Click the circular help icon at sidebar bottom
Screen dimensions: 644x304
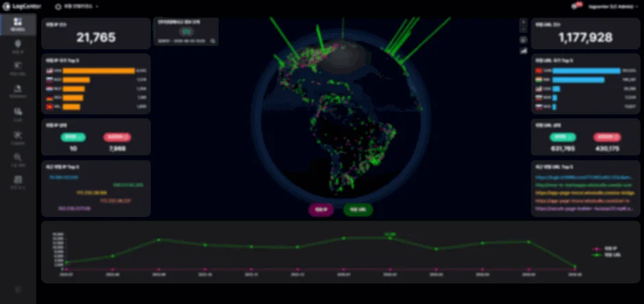tap(18, 289)
